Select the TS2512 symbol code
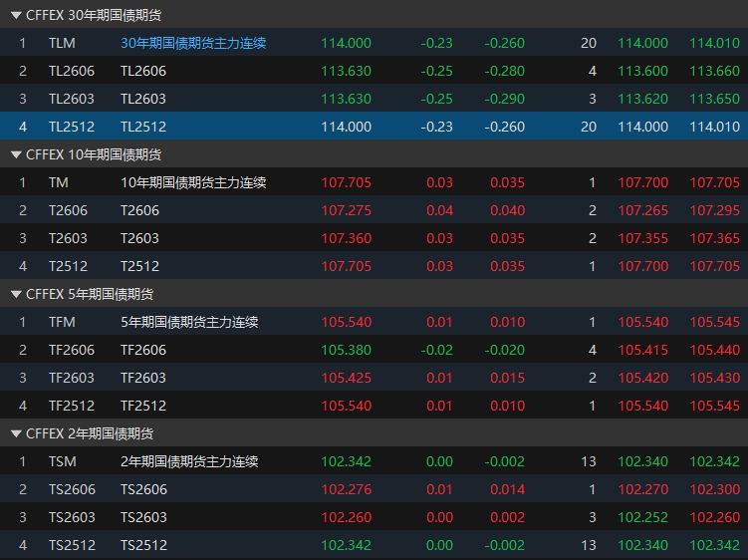The height and width of the screenshot is (560, 748). click(72, 545)
